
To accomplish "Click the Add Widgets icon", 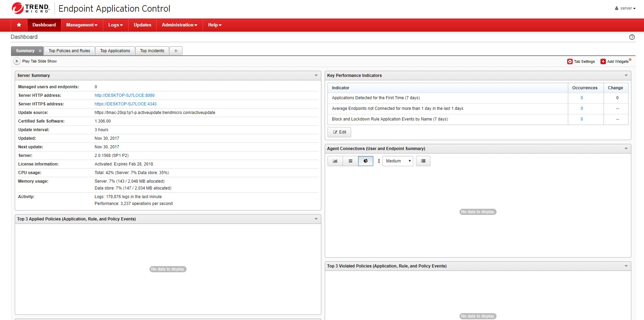I will [603, 61].
